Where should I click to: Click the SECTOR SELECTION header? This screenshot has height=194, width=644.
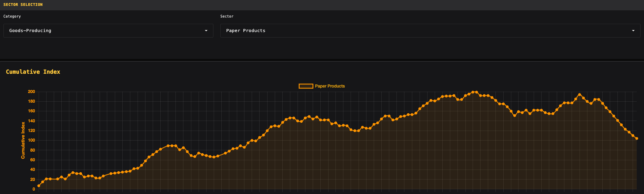coord(23,4)
